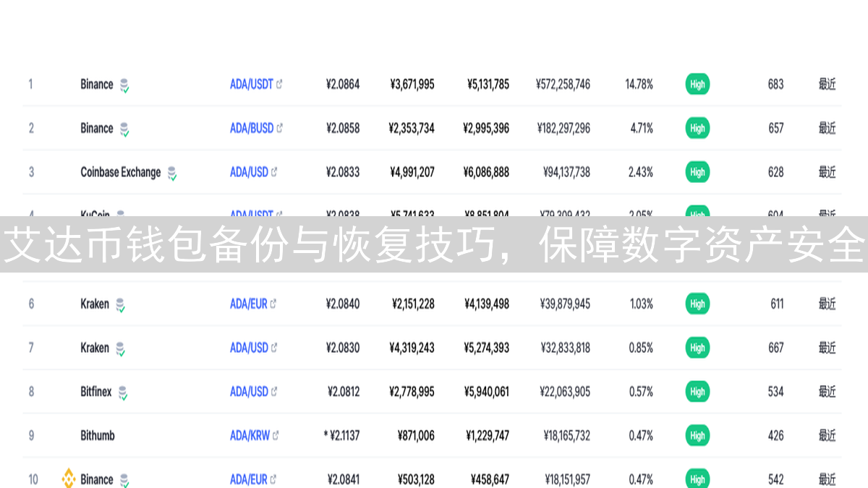The width and height of the screenshot is (868, 488).
Task: Select Kraken name in the ADA/EUR row
Action: 95,304
